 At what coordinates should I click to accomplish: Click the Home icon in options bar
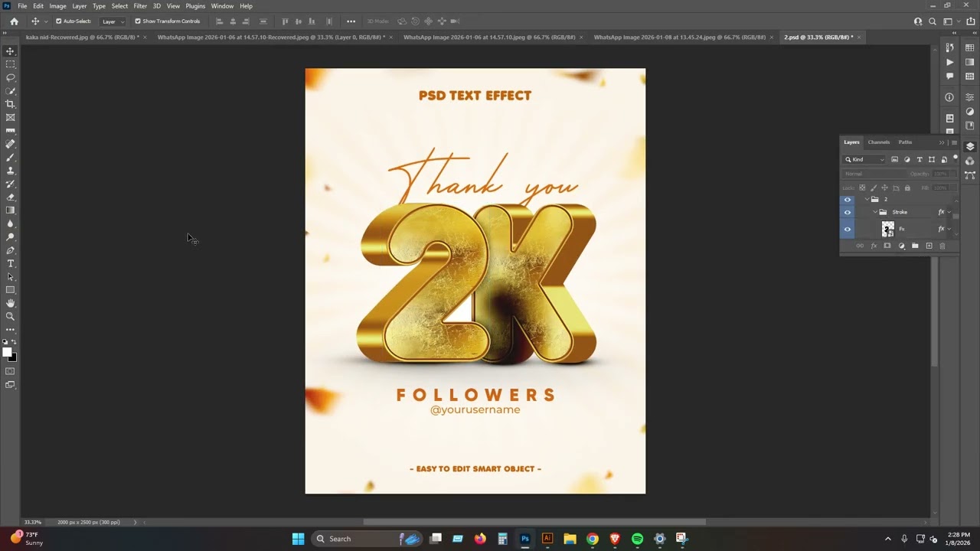tap(14, 21)
